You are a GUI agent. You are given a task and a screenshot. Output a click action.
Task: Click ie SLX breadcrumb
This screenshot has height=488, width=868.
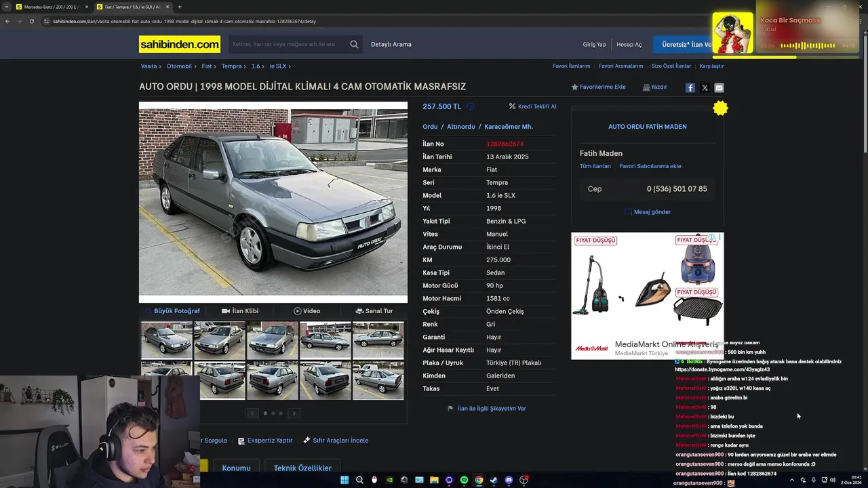point(278,66)
